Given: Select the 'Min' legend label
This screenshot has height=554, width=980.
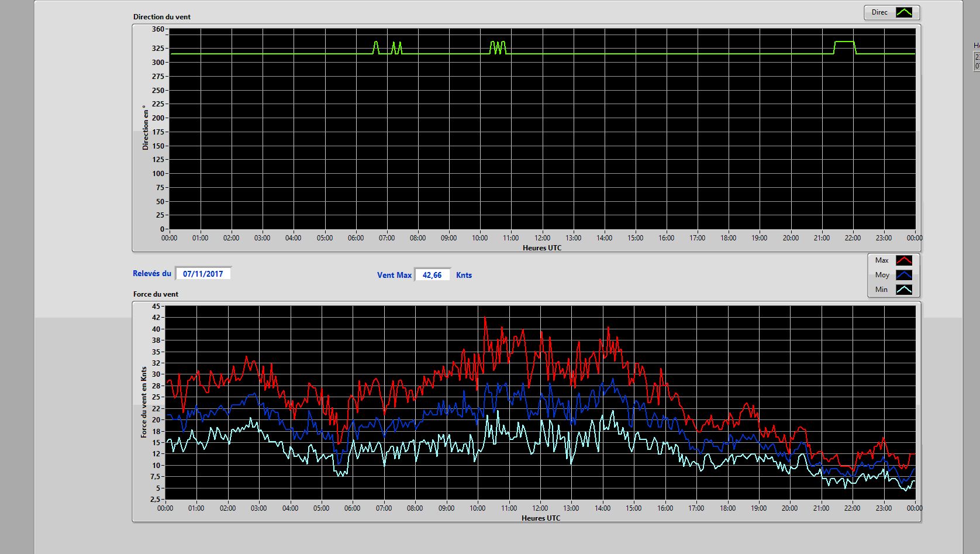Looking at the screenshot, I should pyautogui.click(x=881, y=290).
